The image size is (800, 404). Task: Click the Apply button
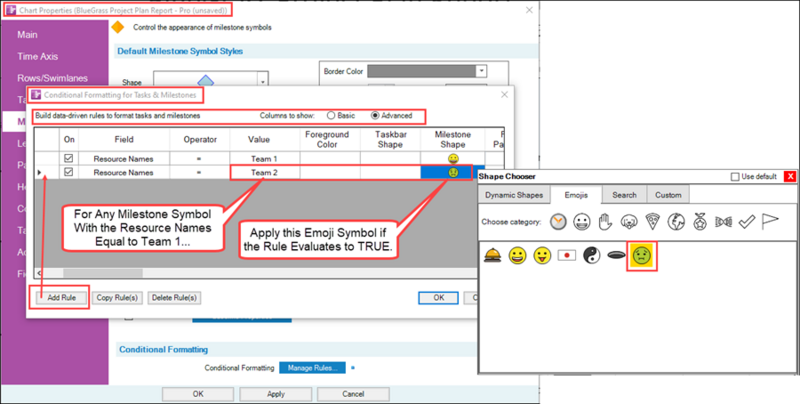[276, 394]
